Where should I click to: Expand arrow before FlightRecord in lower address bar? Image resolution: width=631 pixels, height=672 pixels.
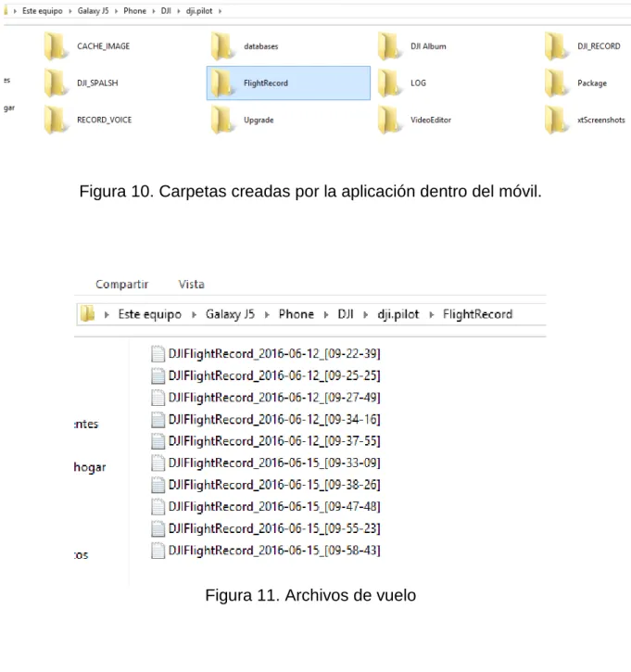tap(432, 314)
